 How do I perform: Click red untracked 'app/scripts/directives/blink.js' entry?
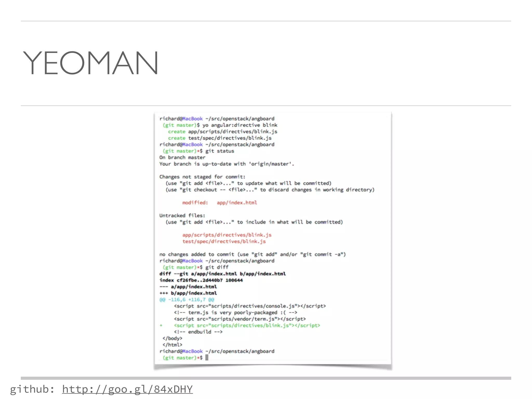(x=227, y=235)
